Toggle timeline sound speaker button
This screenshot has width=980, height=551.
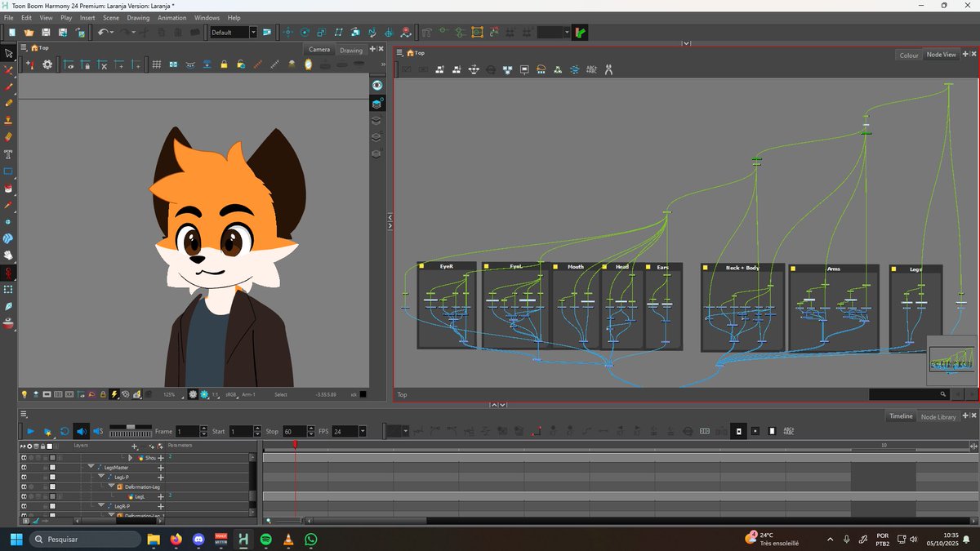coord(82,431)
